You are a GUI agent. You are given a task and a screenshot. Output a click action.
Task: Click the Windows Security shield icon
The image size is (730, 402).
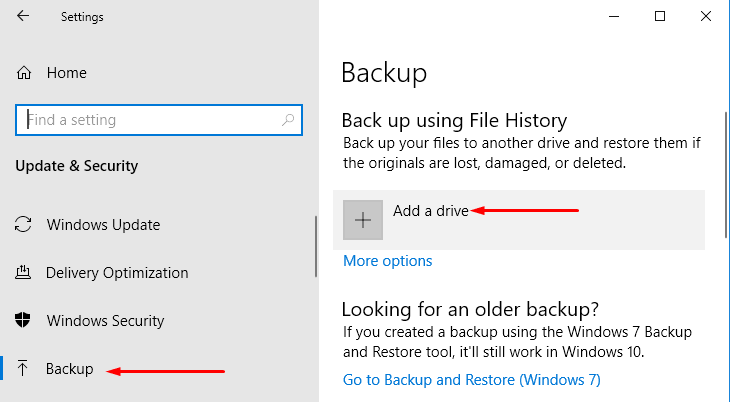coord(24,321)
